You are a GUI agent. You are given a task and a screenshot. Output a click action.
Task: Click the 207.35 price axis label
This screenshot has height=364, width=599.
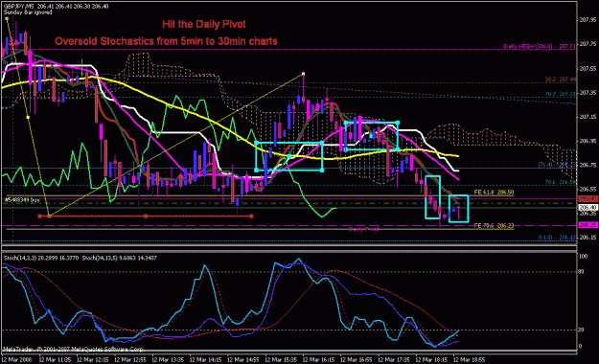587,93
